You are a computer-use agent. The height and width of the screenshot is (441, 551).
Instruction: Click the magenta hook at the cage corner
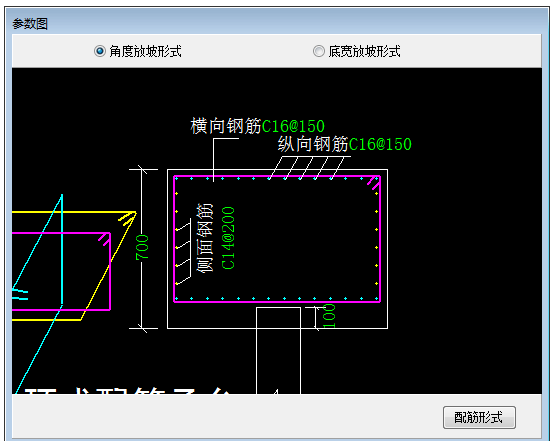374,183
